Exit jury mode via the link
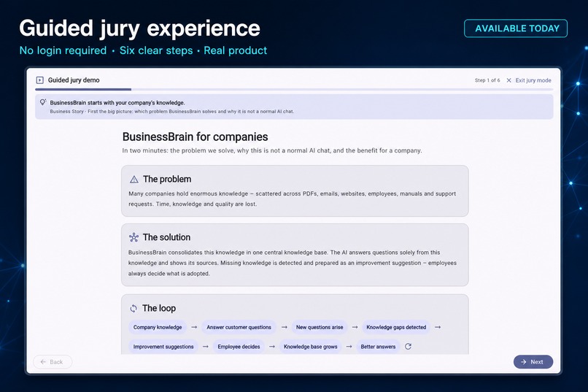Image resolution: width=588 pixels, height=392 pixels. [533, 80]
